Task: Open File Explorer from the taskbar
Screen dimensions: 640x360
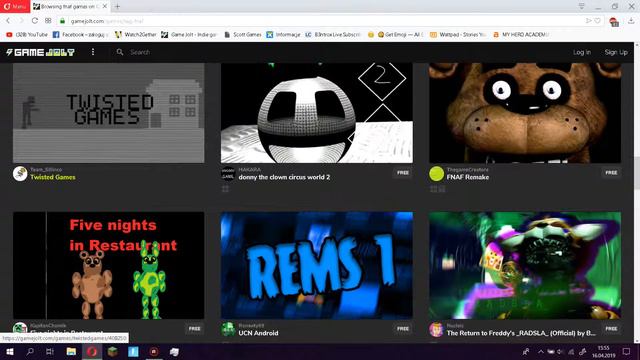Action: (71, 351)
